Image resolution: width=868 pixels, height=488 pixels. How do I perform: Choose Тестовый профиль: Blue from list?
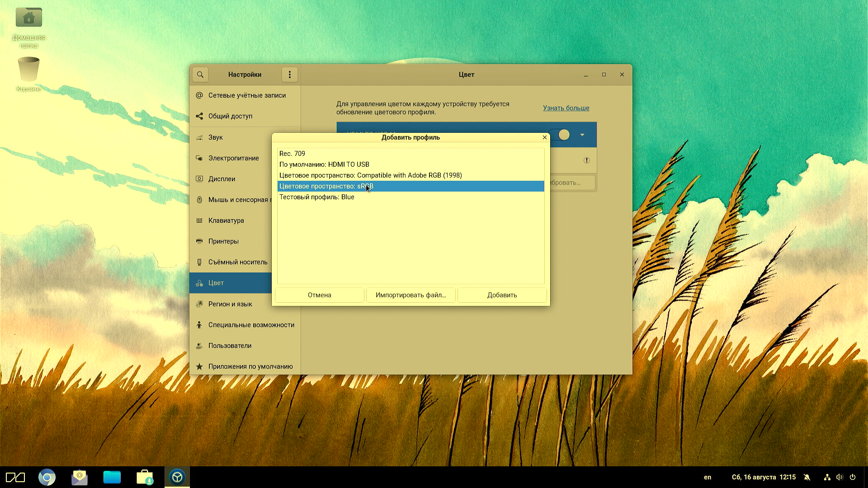coord(316,197)
